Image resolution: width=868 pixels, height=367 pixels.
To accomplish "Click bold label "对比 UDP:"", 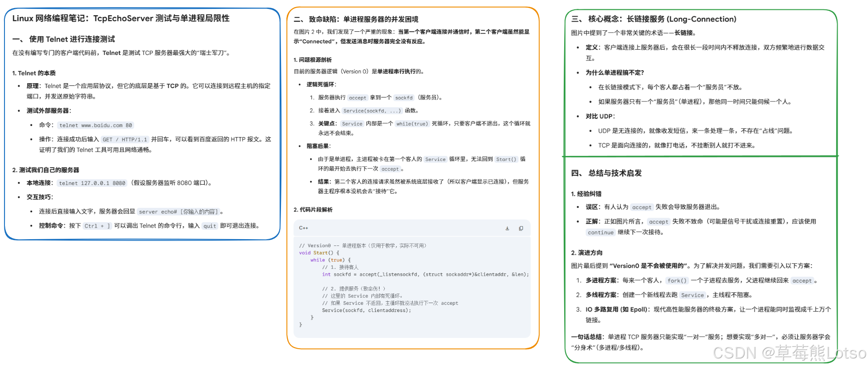I will tap(600, 116).
